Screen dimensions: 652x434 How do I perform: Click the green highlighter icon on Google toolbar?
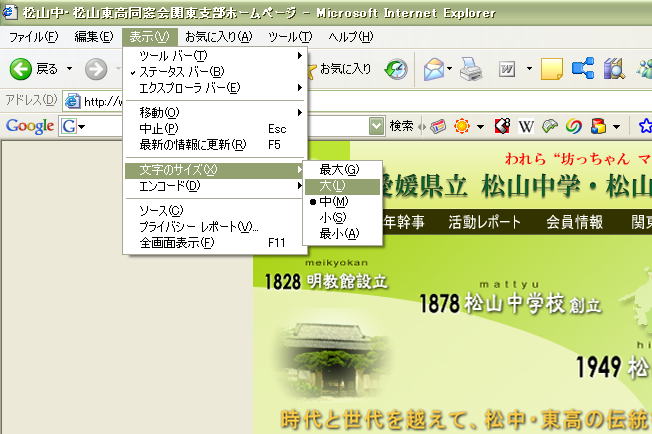[550, 126]
